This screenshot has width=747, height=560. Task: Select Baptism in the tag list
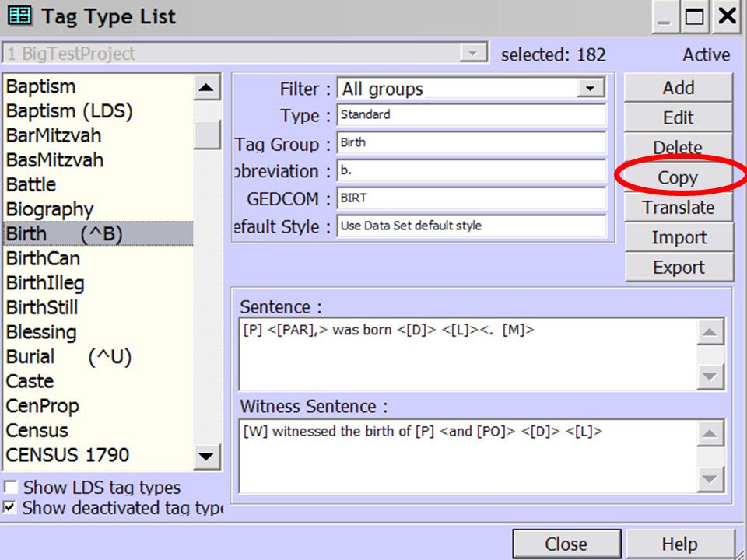(x=98, y=86)
